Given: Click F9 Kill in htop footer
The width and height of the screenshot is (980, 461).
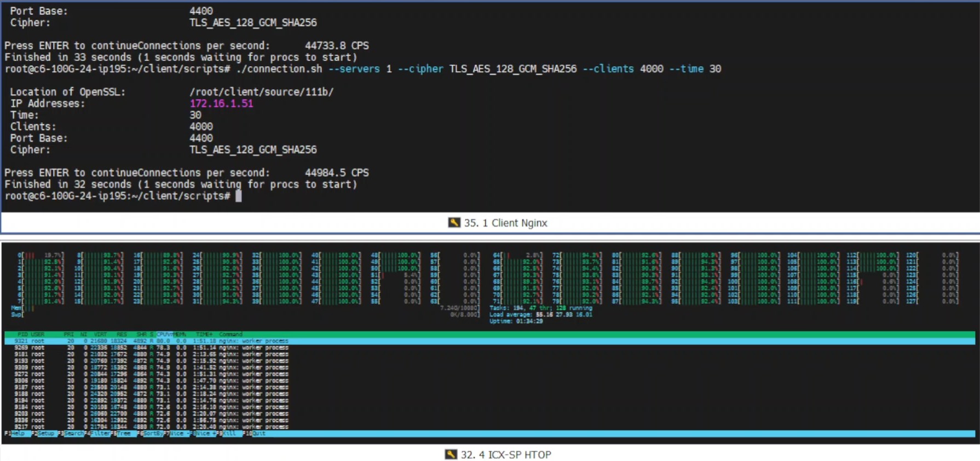Looking at the screenshot, I should click(x=229, y=434).
